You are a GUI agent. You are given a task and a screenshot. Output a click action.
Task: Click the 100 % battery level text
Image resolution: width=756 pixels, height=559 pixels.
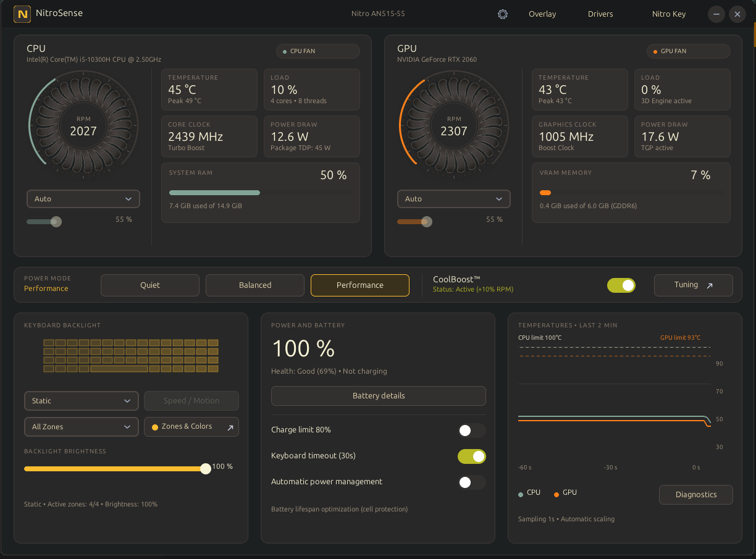pos(303,349)
